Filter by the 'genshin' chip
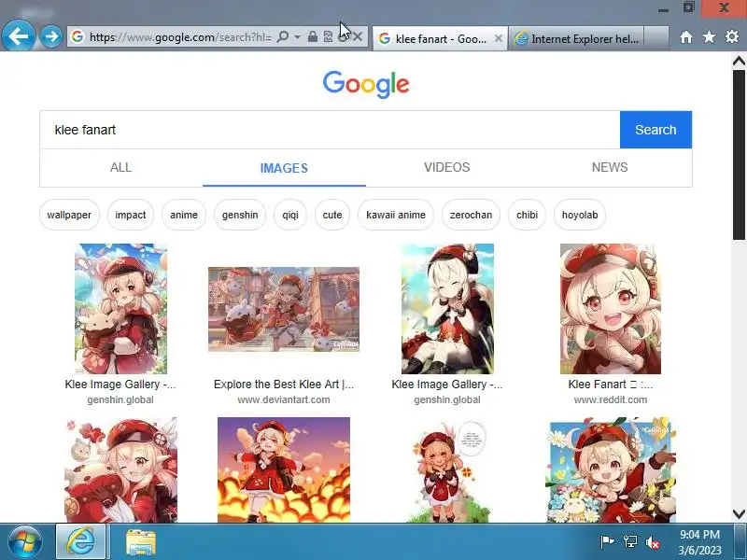Image resolution: width=747 pixels, height=560 pixels. click(x=240, y=215)
